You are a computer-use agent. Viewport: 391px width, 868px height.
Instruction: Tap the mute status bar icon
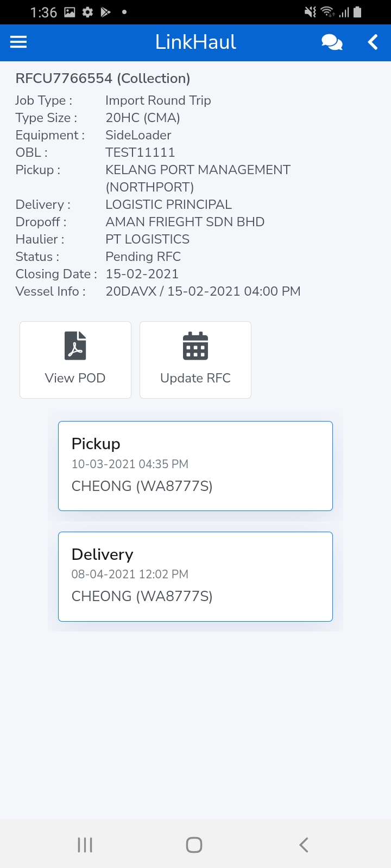(310, 12)
